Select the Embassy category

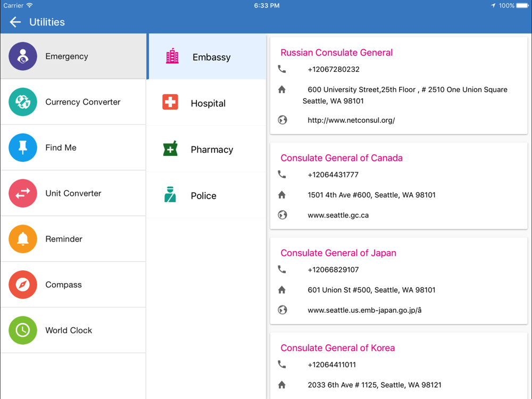[207, 57]
